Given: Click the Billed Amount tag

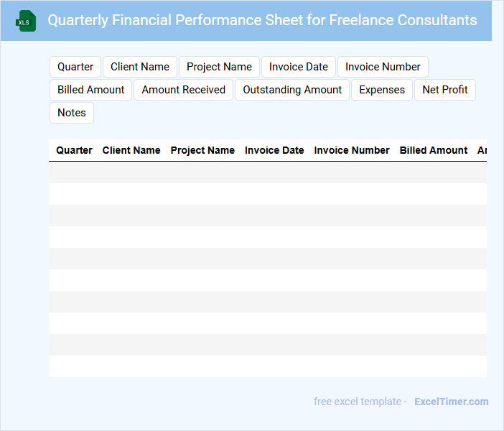Looking at the screenshot, I should [91, 90].
